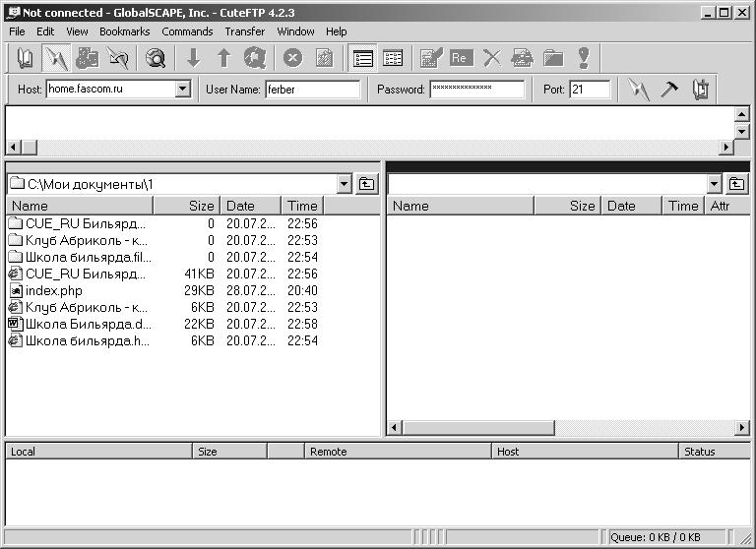Expand the remote path dropdown
756x549 pixels.
tap(714, 184)
